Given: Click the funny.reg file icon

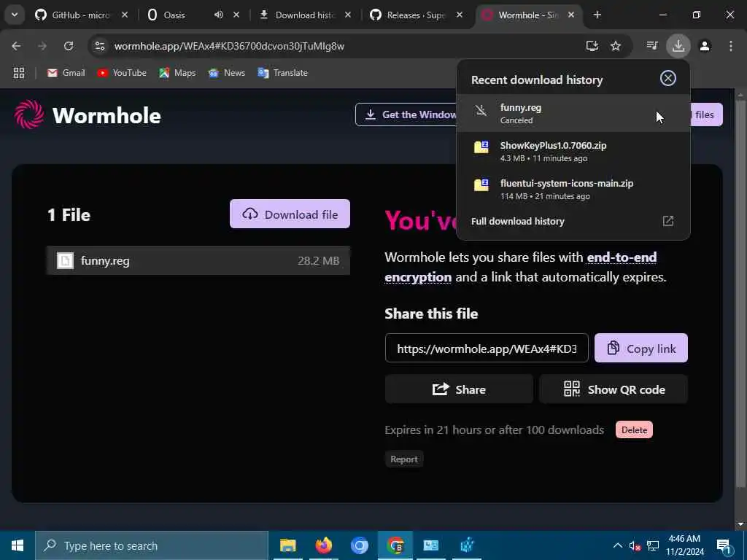Looking at the screenshot, I should (x=65, y=260).
